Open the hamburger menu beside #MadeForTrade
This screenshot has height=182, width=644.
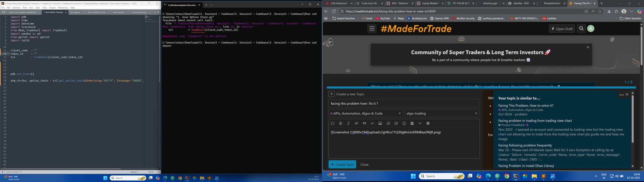[x=372, y=29]
